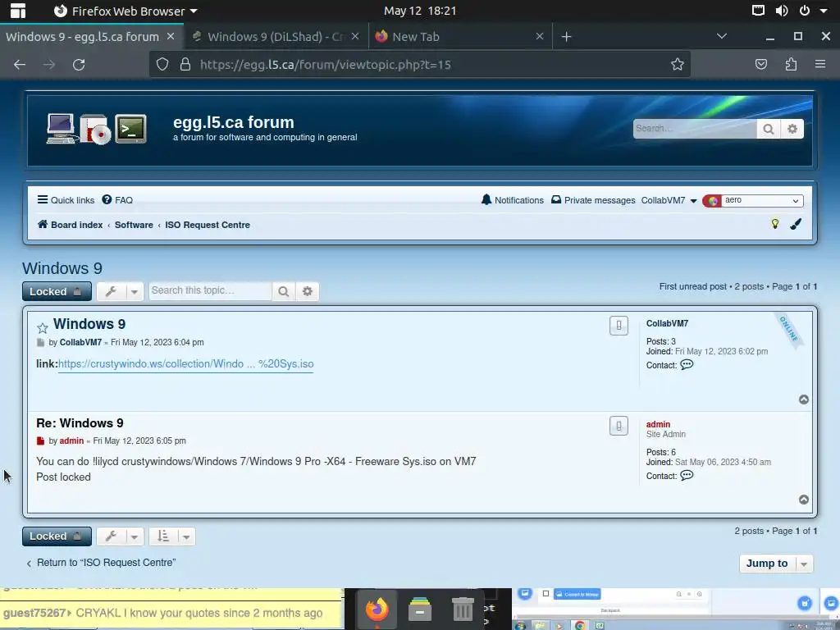This screenshot has width=840, height=630.
Task: Go to Software breadcrumb
Action: coord(134,225)
